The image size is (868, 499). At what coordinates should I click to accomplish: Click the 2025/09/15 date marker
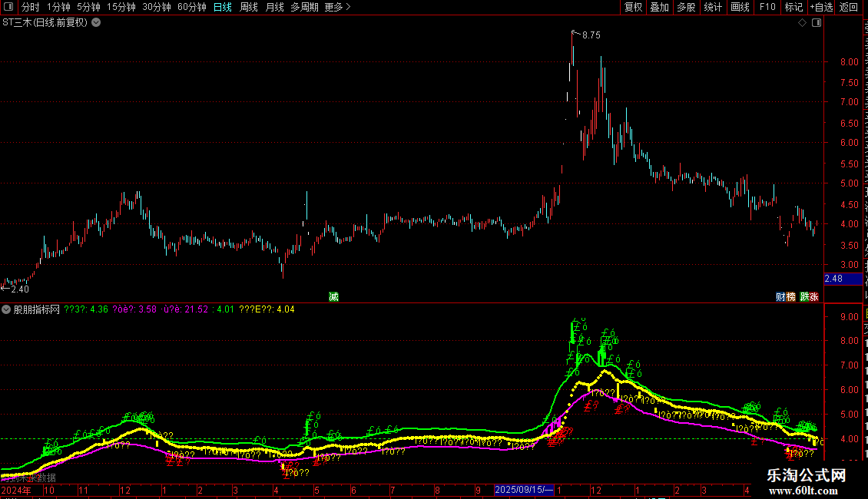coord(523,490)
